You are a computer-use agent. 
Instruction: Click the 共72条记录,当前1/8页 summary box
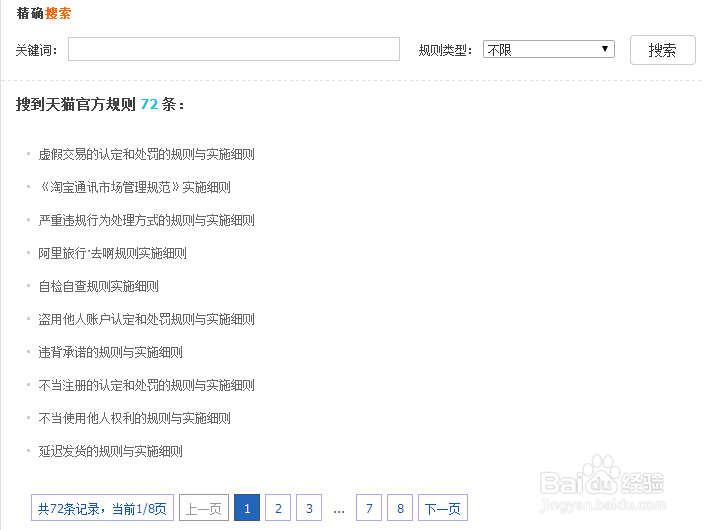102,508
